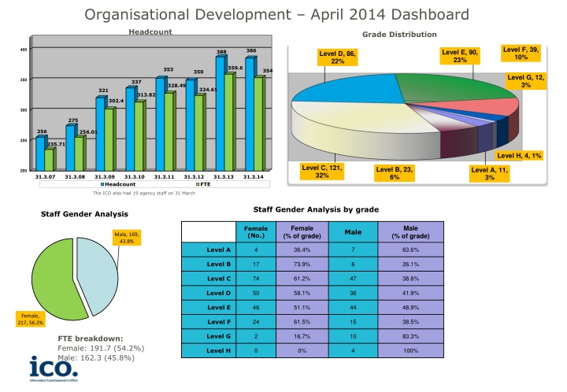This screenshot has height=392, width=567.
Task: Select the Level B, 23, 6% label
Action: [395, 173]
